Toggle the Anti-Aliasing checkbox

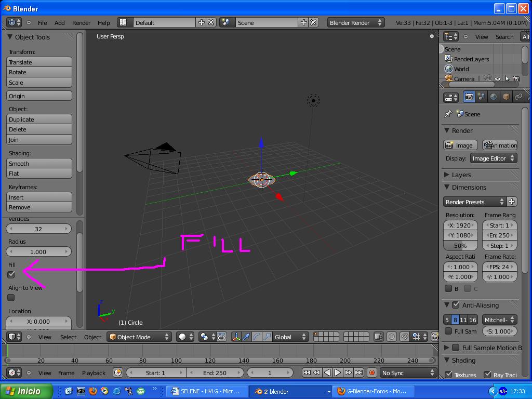pyautogui.click(x=456, y=305)
